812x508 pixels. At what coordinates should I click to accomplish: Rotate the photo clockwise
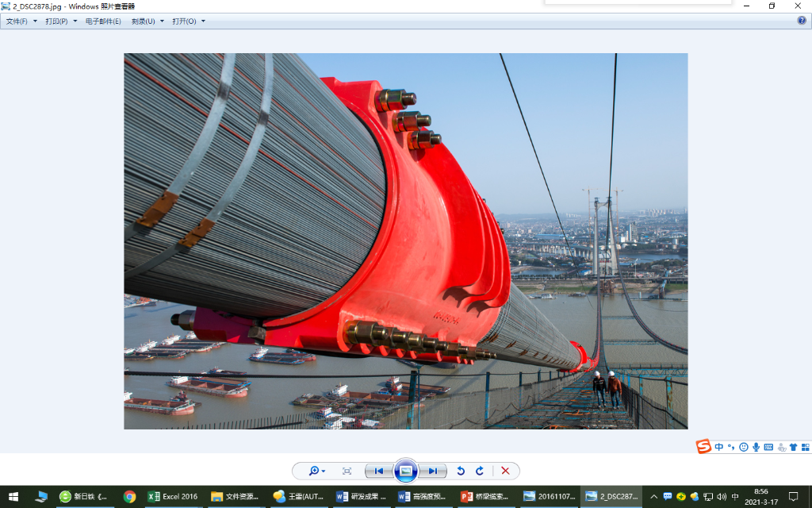(x=480, y=471)
